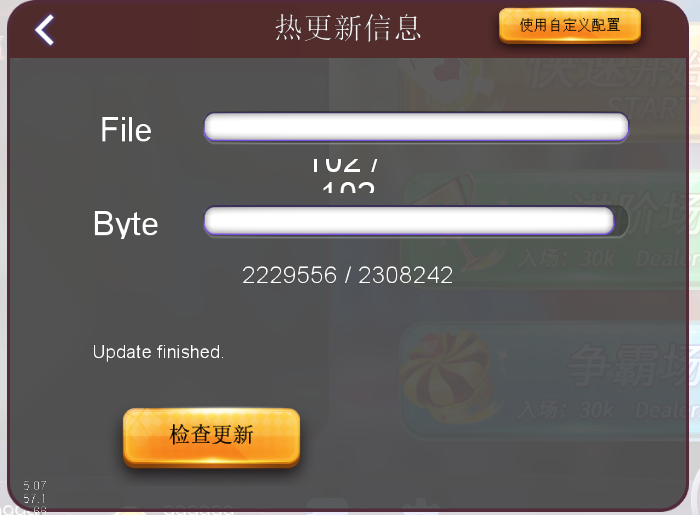Click the Byte label

pyautogui.click(x=125, y=223)
